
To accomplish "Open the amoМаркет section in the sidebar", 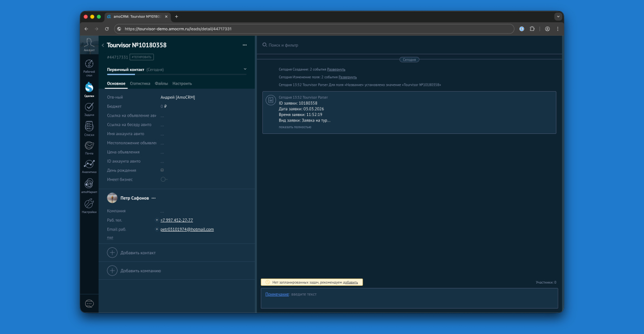I will [89, 184].
